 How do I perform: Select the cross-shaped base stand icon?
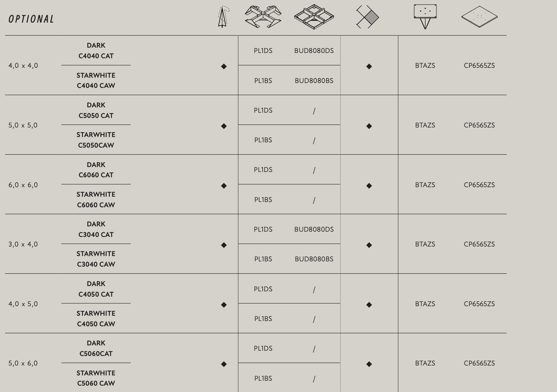[x=263, y=17]
